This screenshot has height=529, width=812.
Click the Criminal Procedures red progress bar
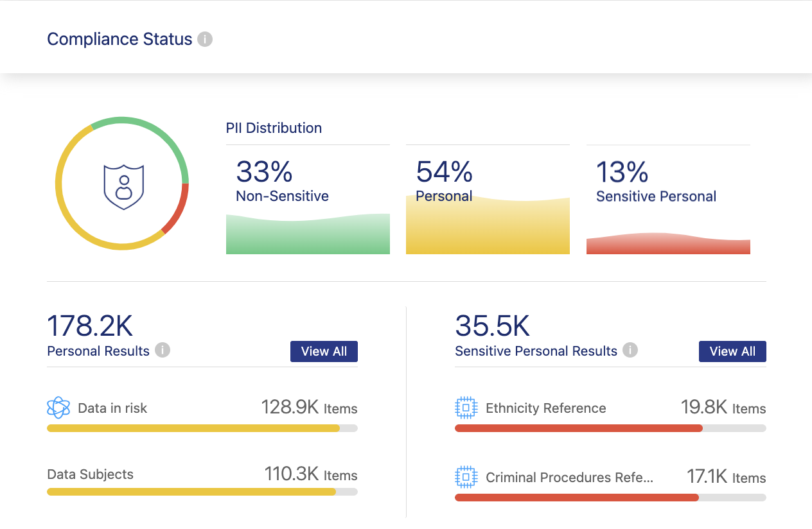tap(610, 498)
